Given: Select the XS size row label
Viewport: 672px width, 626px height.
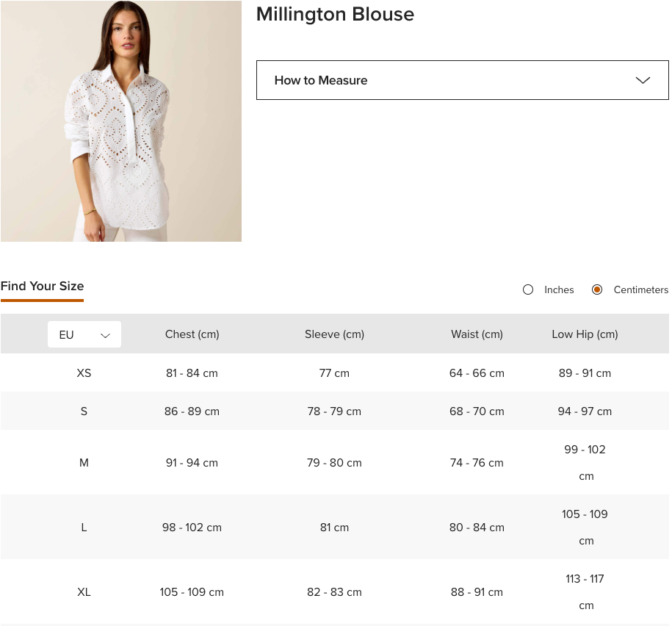Looking at the screenshot, I should pos(84,373).
